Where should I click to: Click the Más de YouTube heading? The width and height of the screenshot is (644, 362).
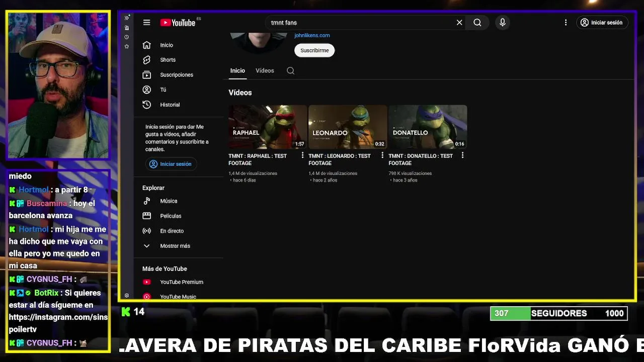tap(165, 269)
